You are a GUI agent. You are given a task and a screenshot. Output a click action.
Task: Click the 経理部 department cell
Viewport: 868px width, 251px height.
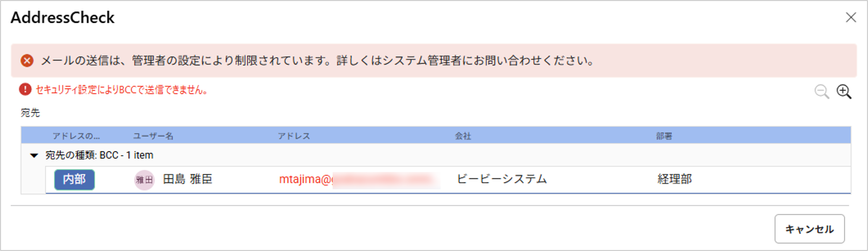(675, 179)
